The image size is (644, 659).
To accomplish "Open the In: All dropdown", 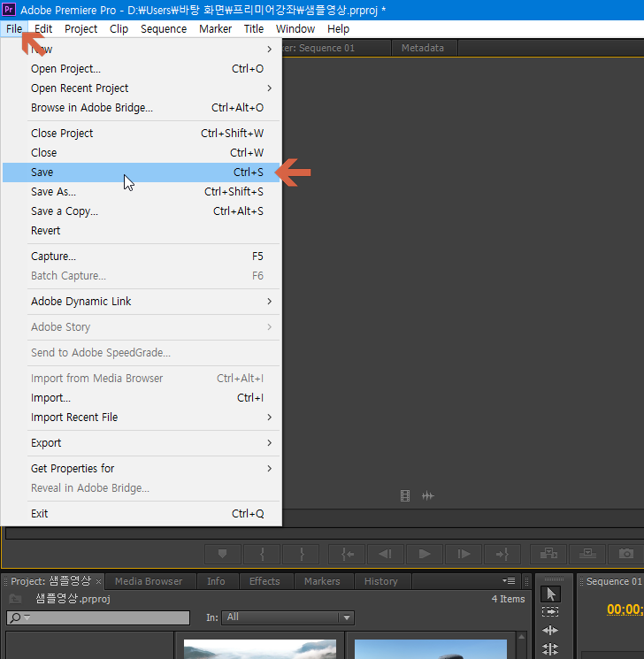I will click(288, 617).
